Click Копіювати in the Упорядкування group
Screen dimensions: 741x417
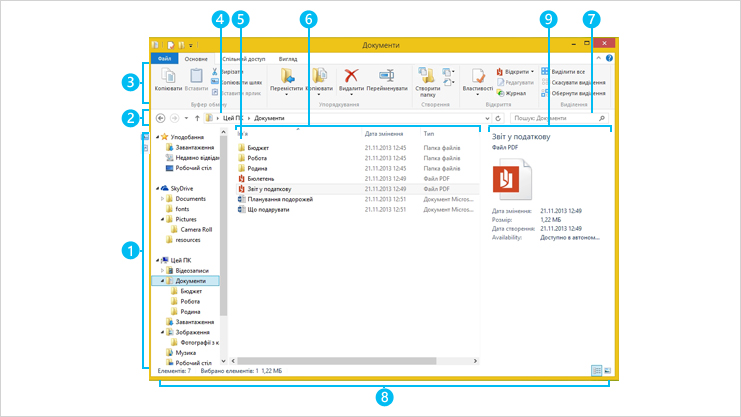319,79
